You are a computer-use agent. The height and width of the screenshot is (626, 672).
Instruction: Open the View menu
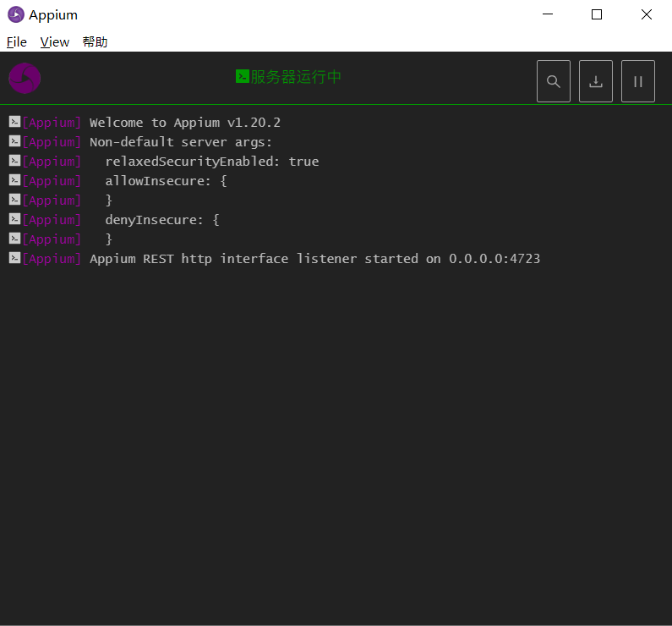click(x=54, y=42)
